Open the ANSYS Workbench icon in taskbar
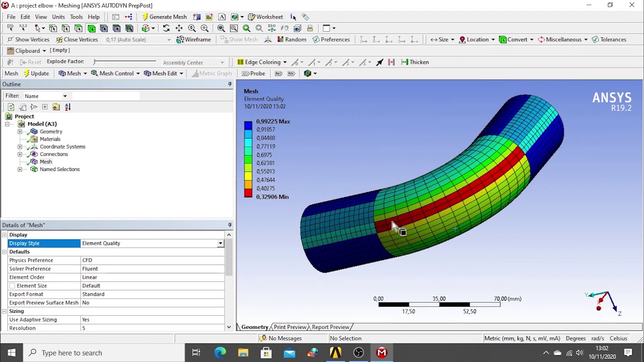The width and height of the screenshot is (644, 362). 336,353
